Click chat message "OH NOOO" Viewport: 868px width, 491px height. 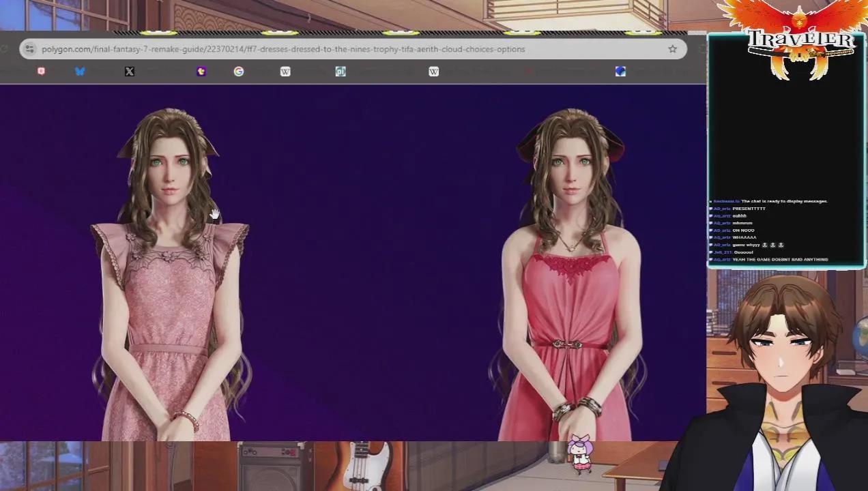[x=743, y=230]
